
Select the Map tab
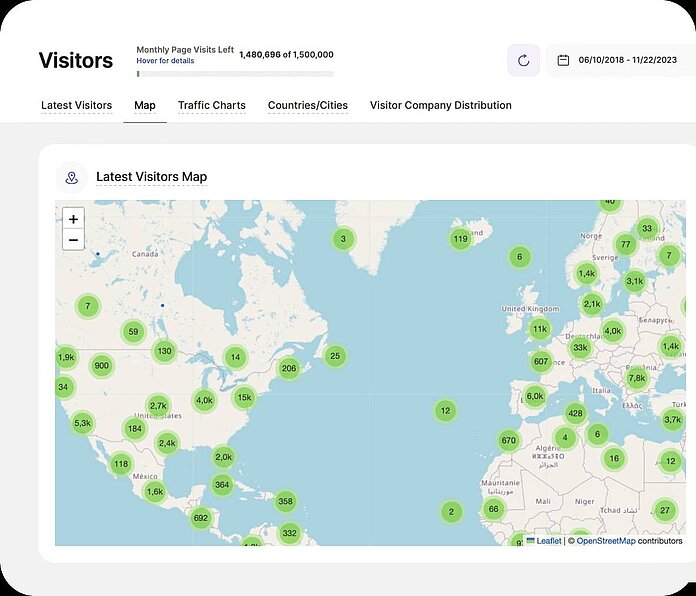[145, 105]
